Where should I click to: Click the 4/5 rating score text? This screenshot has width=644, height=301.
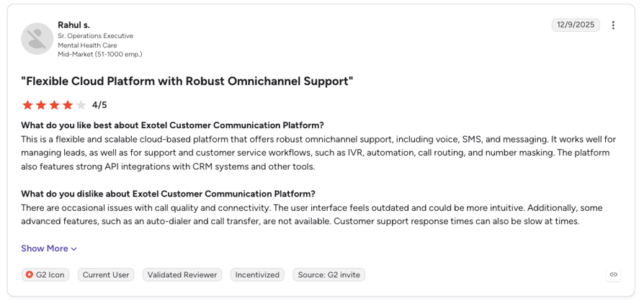click(99, 105)
